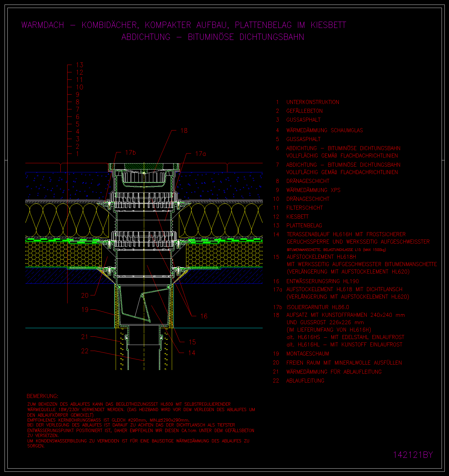Click callout label '17a' in the drawing
This screenshot has width=449, height=476.
tap(201, 154)
